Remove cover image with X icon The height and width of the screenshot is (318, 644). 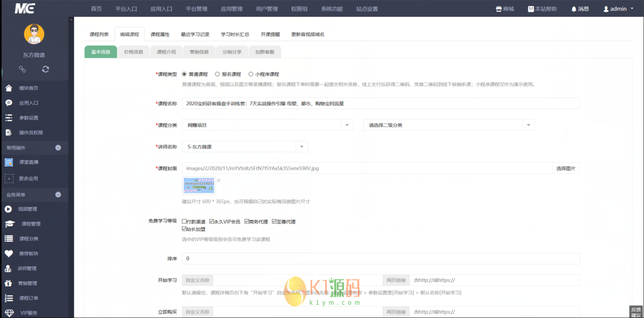[218, 181]
